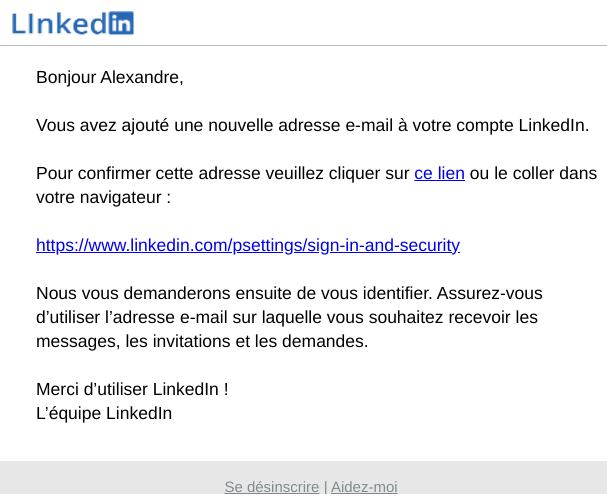
Task: Click the "Linked" wordmark in the header
Action: [x=59, y=24]
